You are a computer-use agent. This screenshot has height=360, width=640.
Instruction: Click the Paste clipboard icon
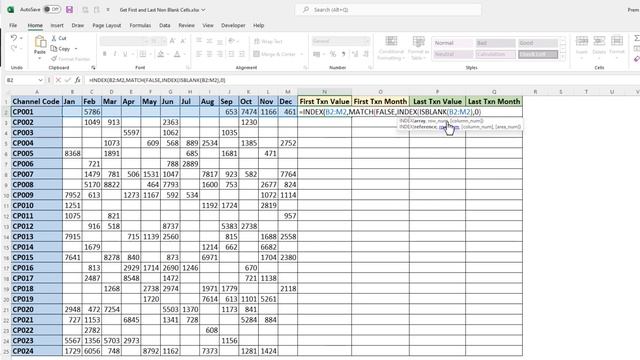click(x=40, y=42)
